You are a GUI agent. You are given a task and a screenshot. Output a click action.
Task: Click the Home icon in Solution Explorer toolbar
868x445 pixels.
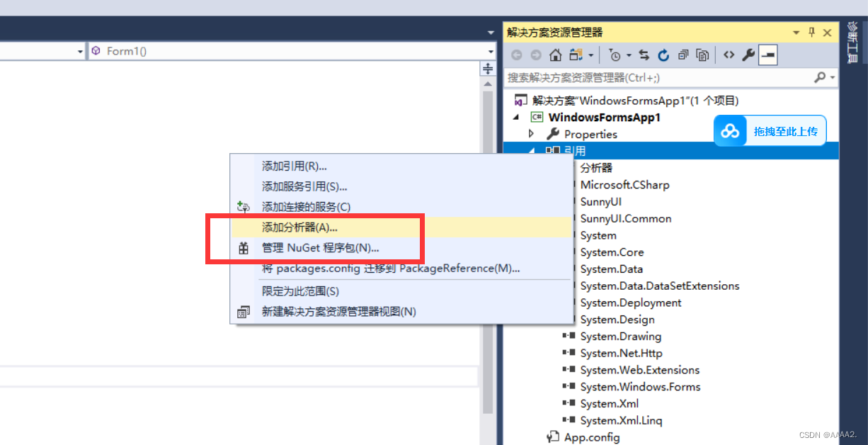(x=555, y=55)
